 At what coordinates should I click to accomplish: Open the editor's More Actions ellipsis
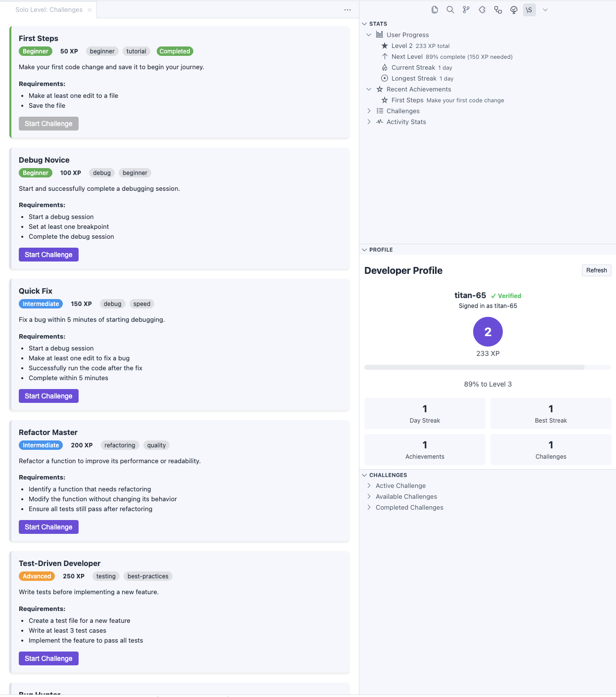point(348,10)
